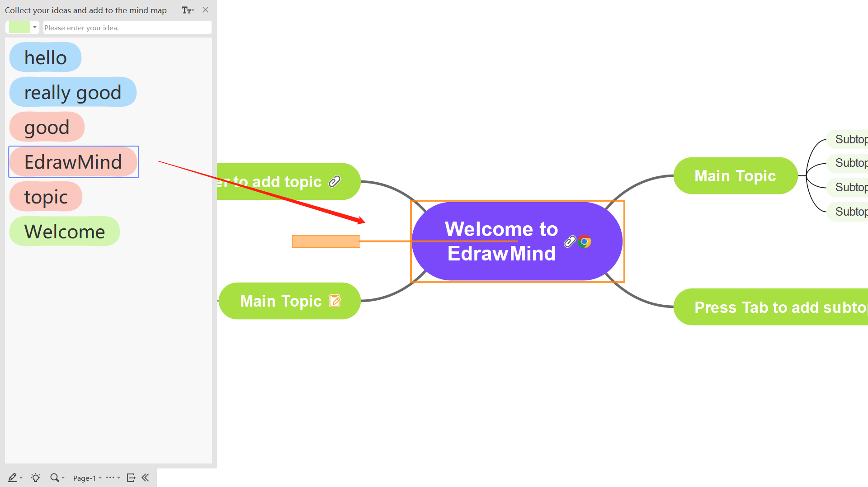Select the 'good' idea bubble
Screen dimensions: 868x487
coord(47,127)
